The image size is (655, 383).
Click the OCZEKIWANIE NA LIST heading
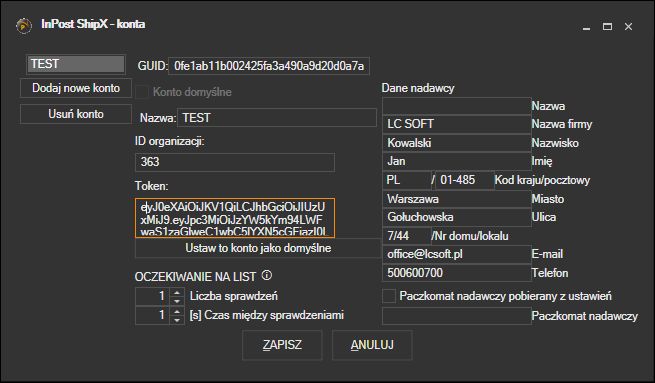pyautogui.click(x=195, y=276)
